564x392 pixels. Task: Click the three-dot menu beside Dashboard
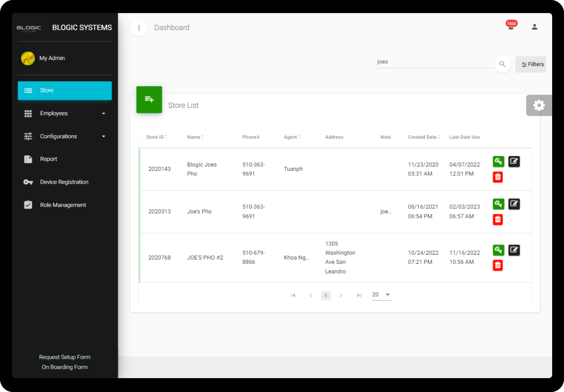click(139, 28)
